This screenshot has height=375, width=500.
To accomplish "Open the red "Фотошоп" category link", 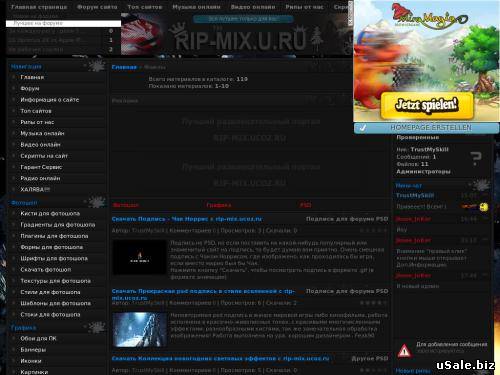I will click(x=126, y=205).
